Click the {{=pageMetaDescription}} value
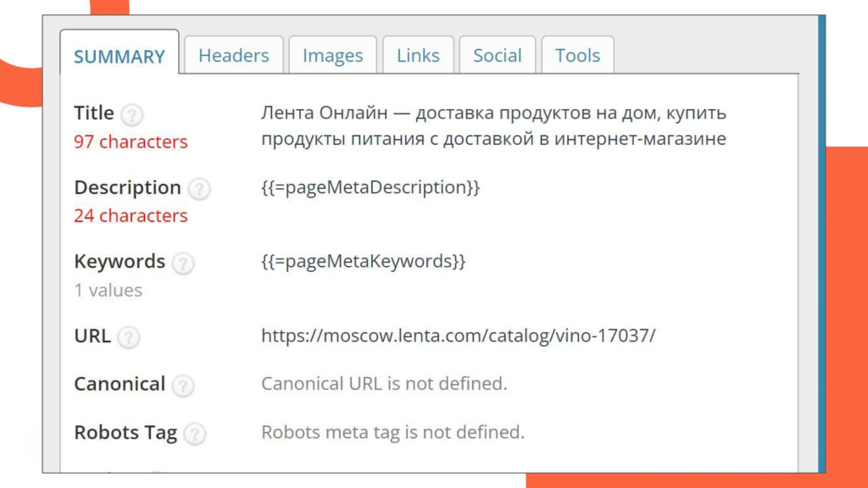The height and width of the screenshot is (488, 868). (370, 187)
